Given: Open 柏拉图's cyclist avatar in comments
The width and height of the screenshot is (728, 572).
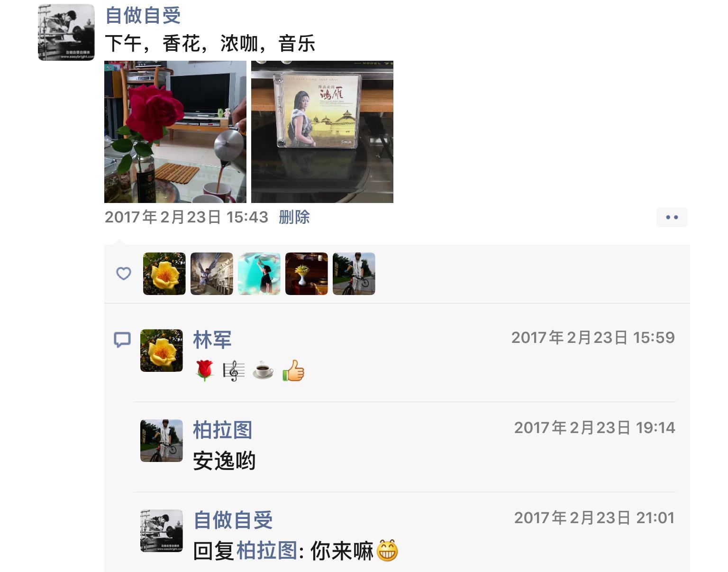Looking at the screenshot, I should click(x=162, y=441).
